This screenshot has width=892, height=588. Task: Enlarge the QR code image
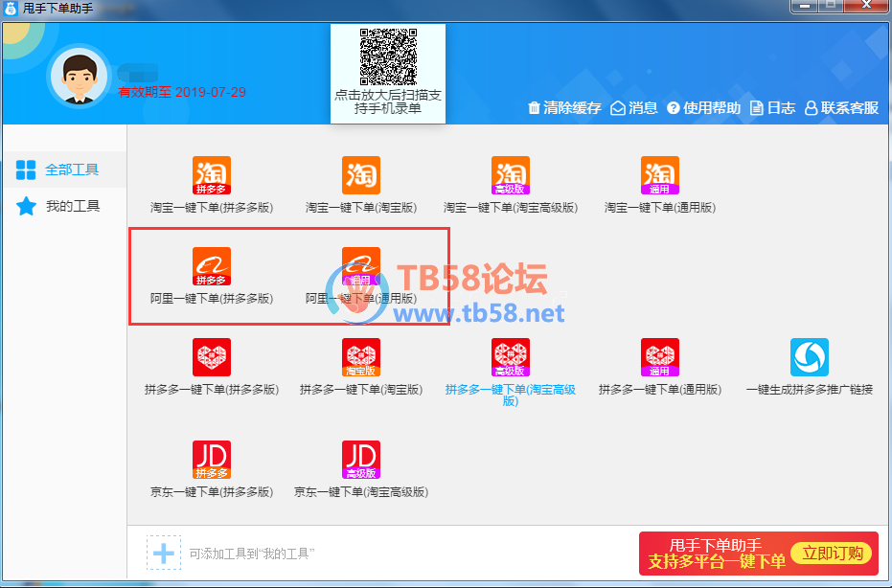click(388, 57)
